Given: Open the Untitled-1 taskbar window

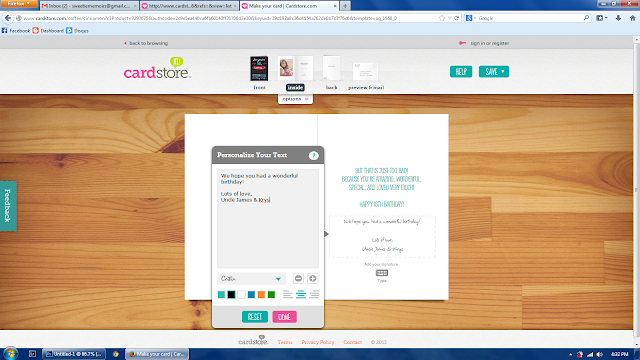Looking at the screenshot, I should click(x=74, y=354).
